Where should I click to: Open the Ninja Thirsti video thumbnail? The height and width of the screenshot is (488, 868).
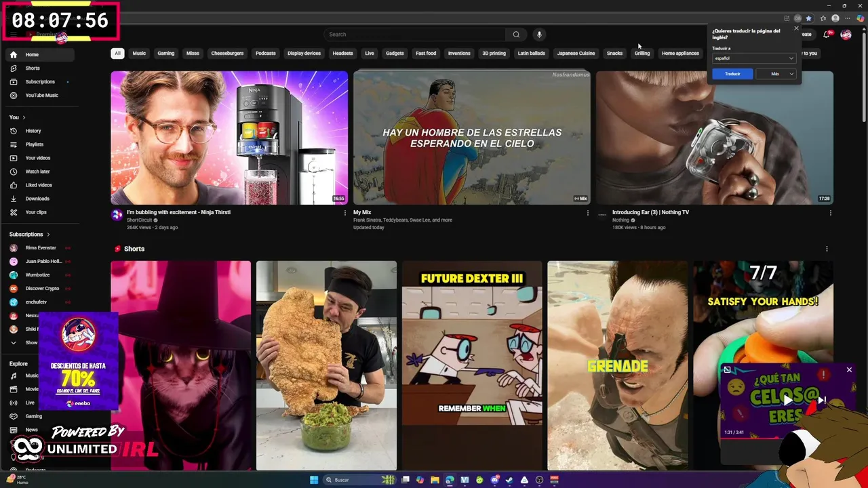[x=229, y=138]
